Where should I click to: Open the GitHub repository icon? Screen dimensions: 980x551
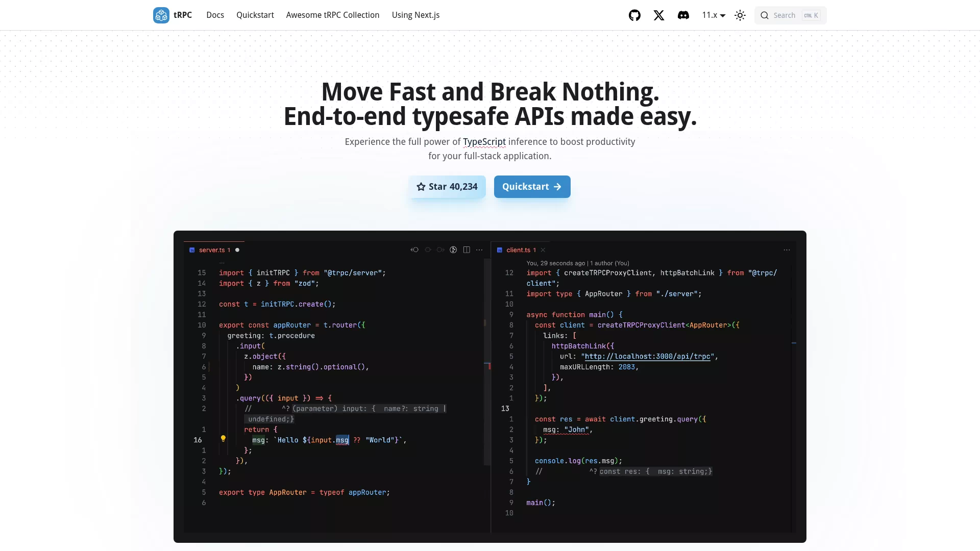pyautogui.click(x=634, y=15)
